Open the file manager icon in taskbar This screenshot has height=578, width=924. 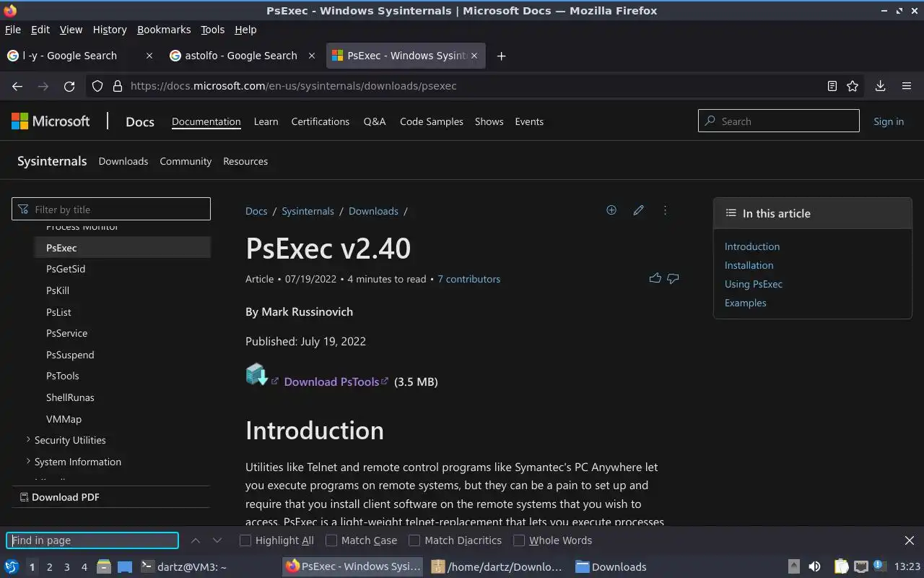pos(104,566)
